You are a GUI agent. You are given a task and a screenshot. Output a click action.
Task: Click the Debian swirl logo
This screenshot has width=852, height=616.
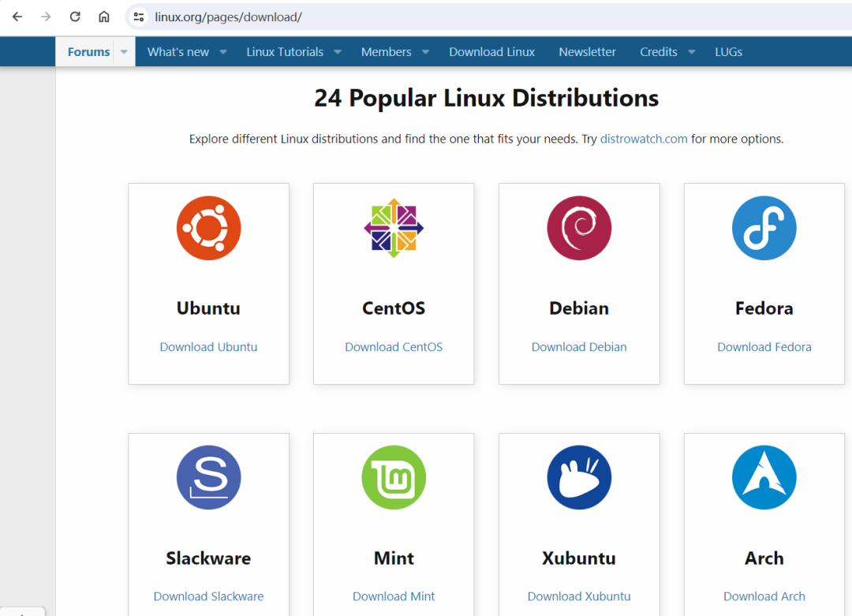579,228
